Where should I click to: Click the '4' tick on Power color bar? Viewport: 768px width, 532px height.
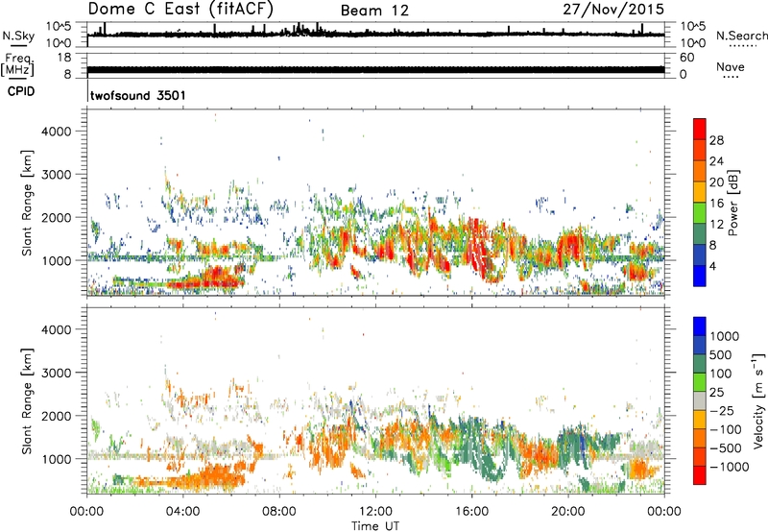(712, 266)
